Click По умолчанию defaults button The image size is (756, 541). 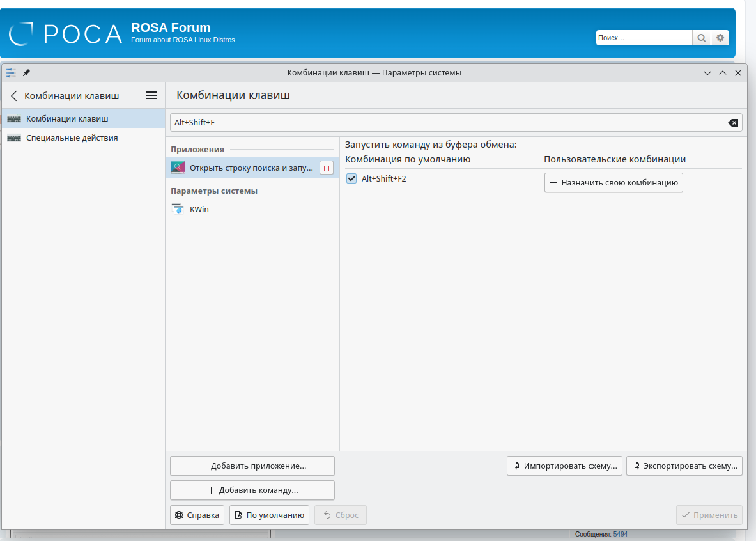tap(269, 515)
